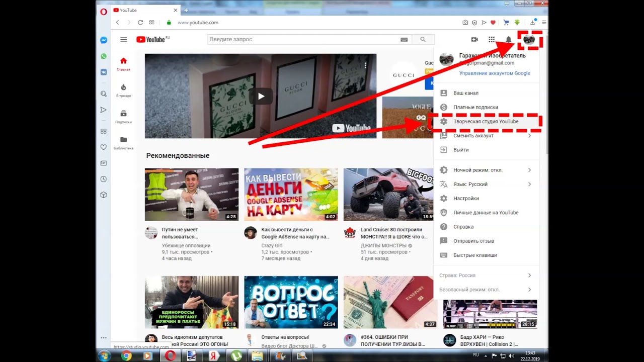Go to Главная in left mini guide

(x=123, y=64)
